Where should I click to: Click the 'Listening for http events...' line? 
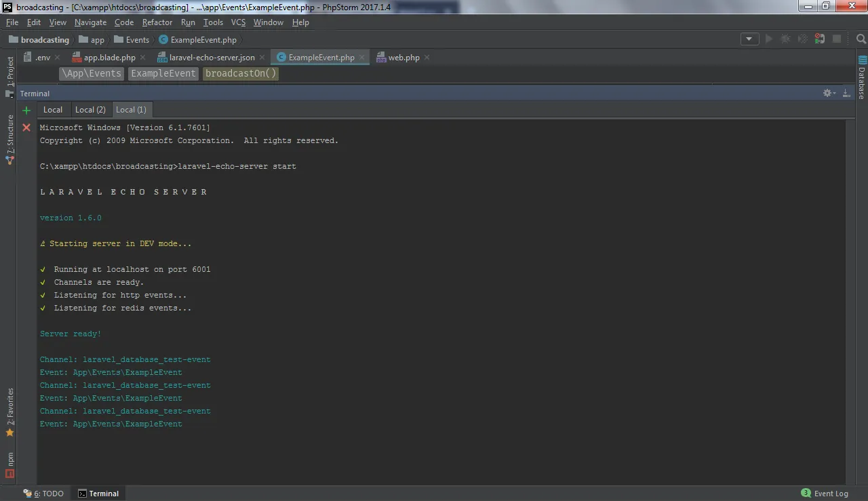[x=120, y=295]
